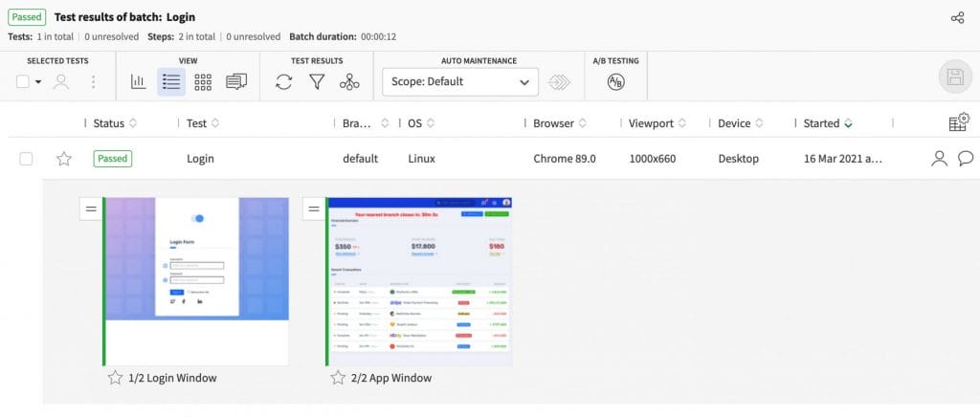The width and height of the screenshot is (980, 417).
Task: Expand the select tests dropdown arrow
Action: [x=38, y=82]
